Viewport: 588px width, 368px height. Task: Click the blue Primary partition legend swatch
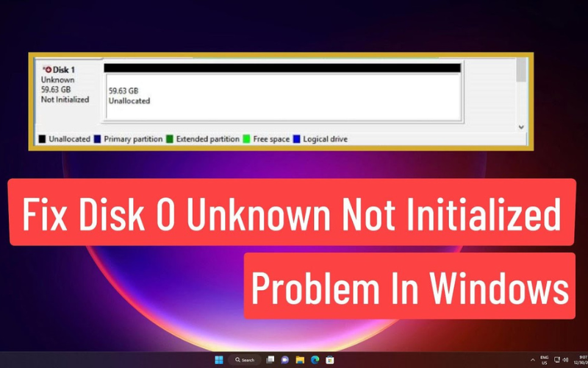pos(97,138)
